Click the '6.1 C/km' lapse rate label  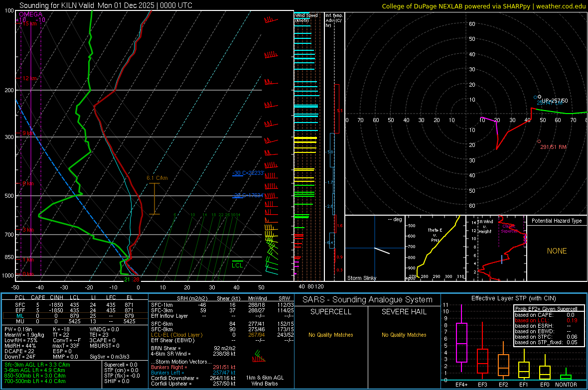click(x=157, y=178)
